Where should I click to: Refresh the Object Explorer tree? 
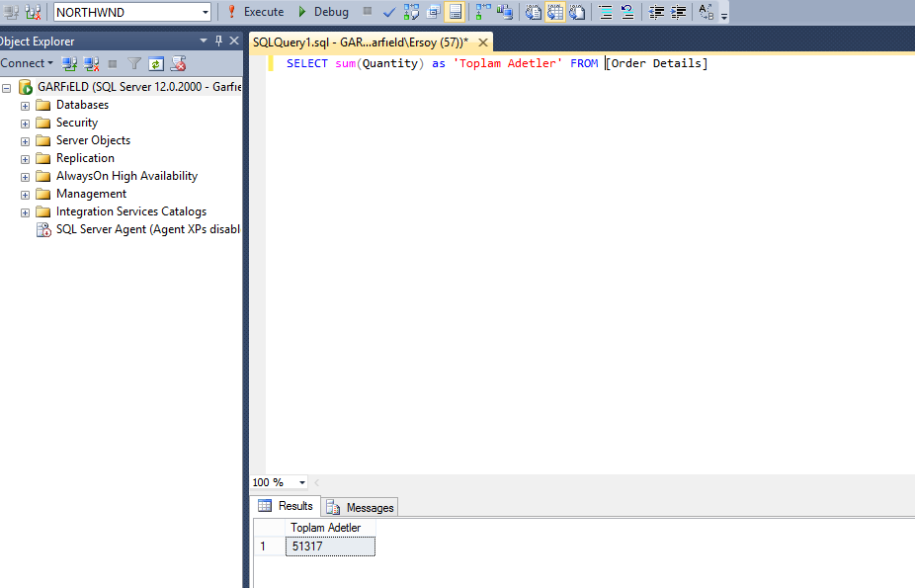(156, 62)
